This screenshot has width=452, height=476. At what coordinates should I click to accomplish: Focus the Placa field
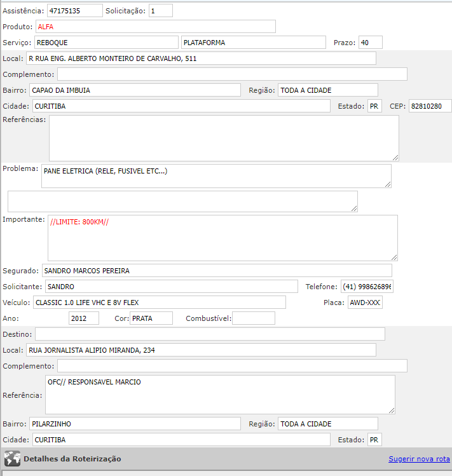tap(365, 303)
